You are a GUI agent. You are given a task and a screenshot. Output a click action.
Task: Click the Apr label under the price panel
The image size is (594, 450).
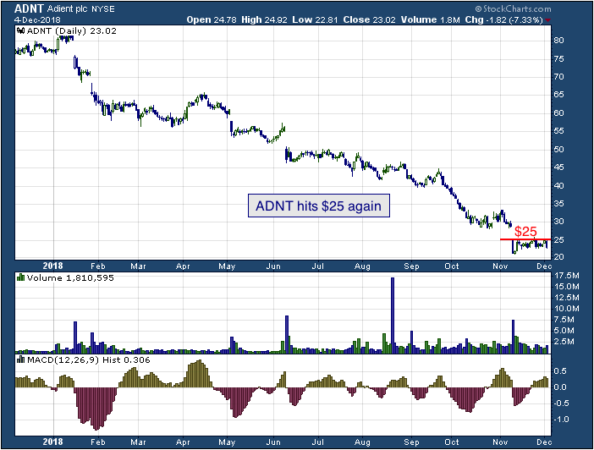[183, 266]
